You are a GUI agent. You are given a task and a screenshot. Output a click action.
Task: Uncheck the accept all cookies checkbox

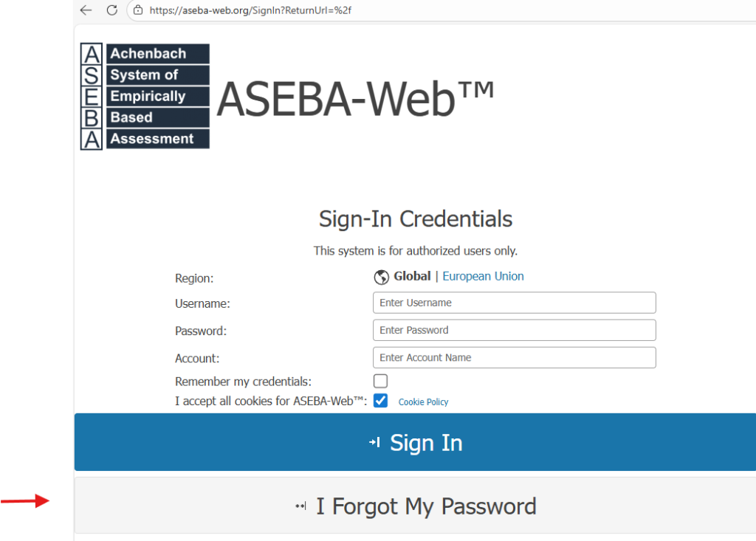coord(380,401)
